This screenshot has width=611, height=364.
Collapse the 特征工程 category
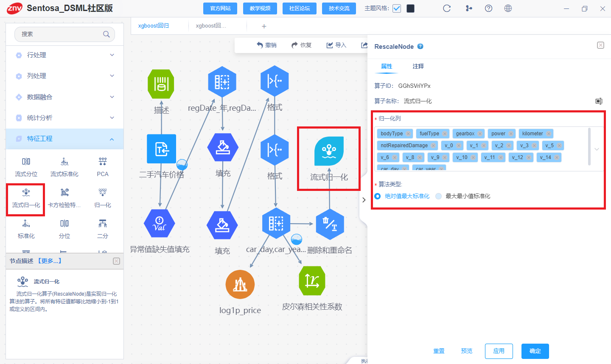64,139
